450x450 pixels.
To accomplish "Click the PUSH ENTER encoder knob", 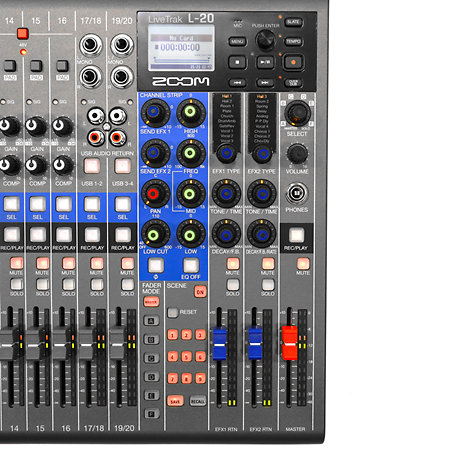I will tap(265, 40).
